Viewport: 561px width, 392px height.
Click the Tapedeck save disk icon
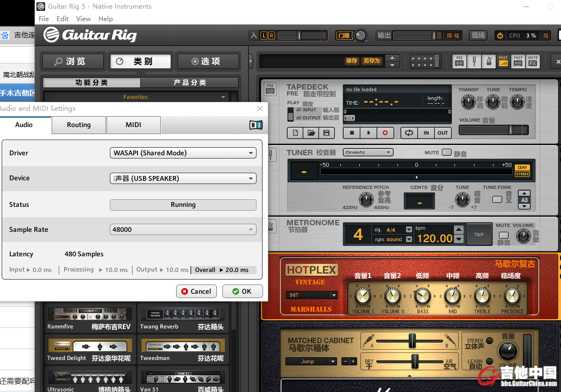tap(326, 133)
